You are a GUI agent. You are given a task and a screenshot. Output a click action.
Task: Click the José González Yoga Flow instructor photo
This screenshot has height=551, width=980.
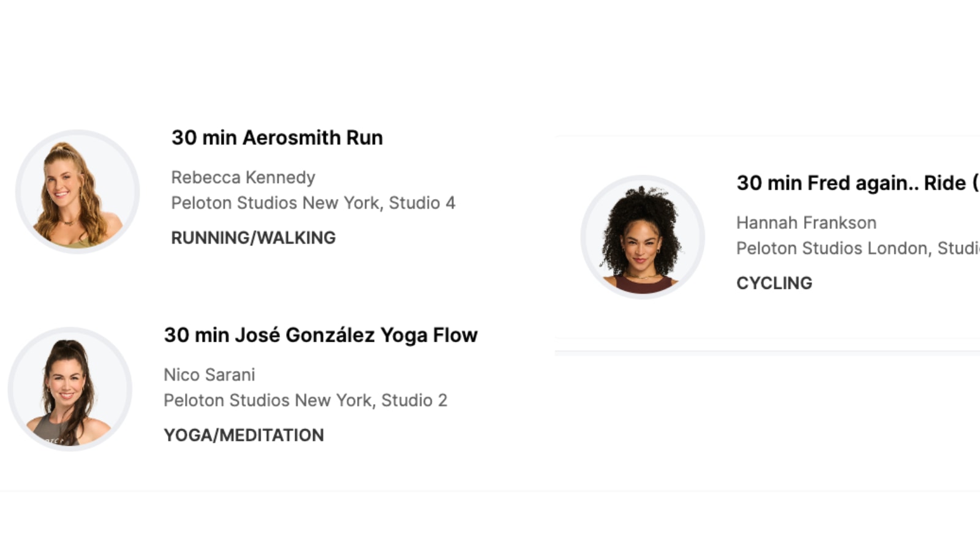70,389
